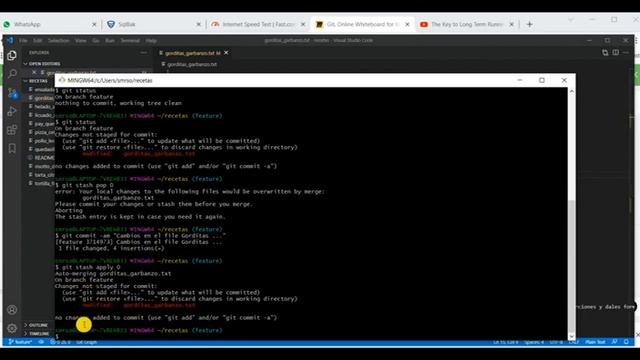The image size is (640, 360).
Task: Click the CRLF end-of-line status item
Action: point(573,342)
